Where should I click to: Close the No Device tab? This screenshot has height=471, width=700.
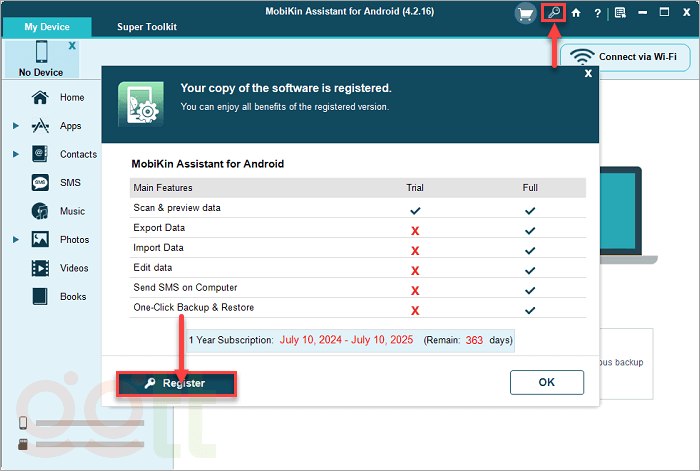pyautogui.click(x=71, y=47)
